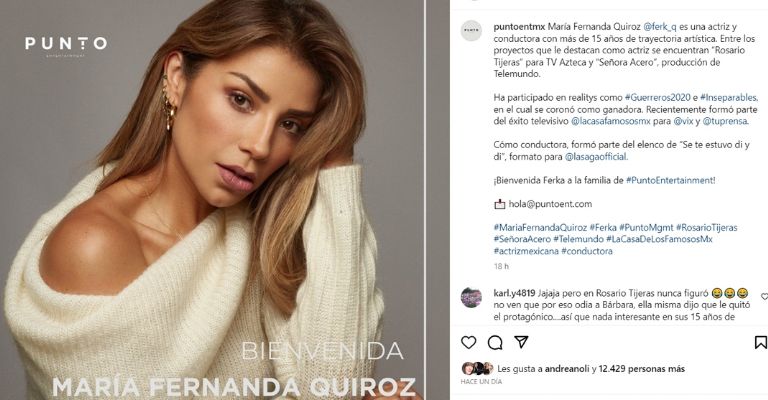Open the María Fernanda Quiroz post image
The width and height of the screenshot is (768, 400).
212,200
